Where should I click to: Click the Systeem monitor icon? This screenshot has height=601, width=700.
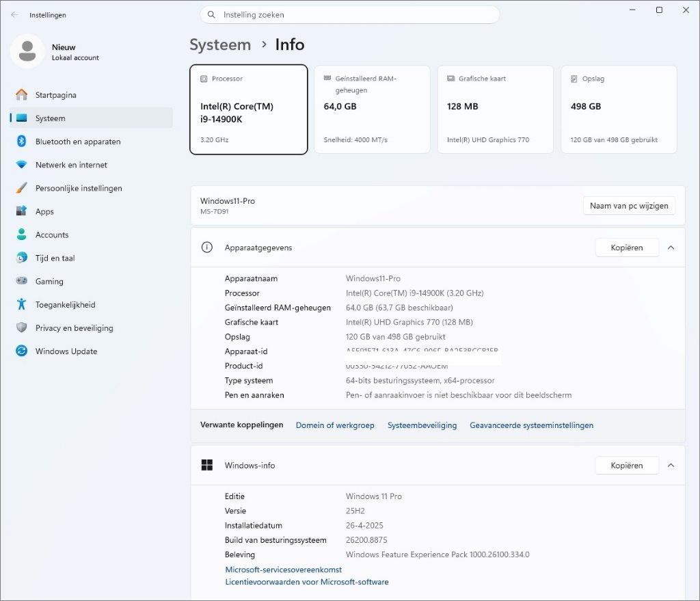click(x=21, y=118)
